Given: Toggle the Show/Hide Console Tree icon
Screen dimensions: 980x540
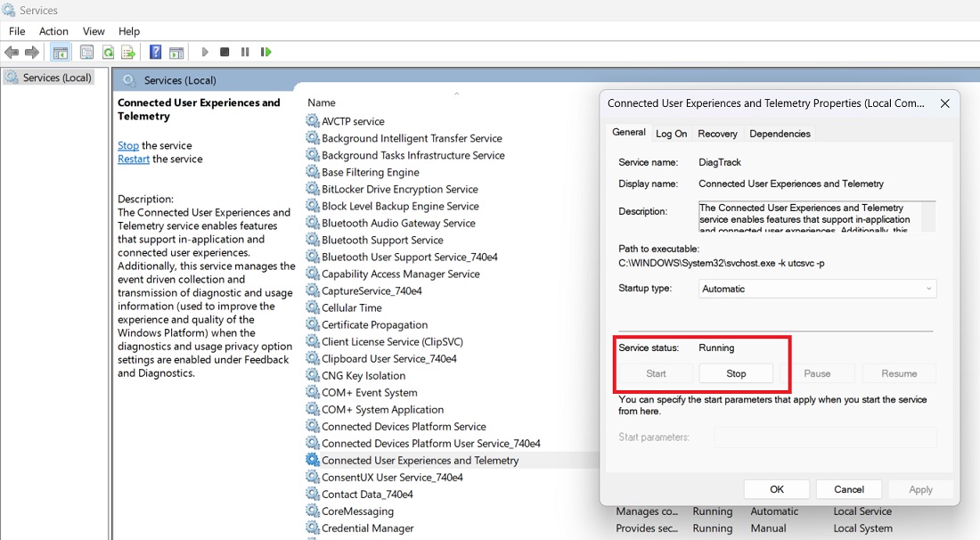Looking at the screenshot, I should pyautogui.click(x=60, y=52).
